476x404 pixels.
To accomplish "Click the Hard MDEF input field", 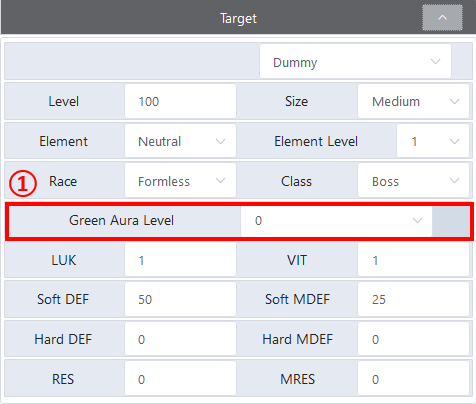I will pyautogui.click(x=413, y=339).
